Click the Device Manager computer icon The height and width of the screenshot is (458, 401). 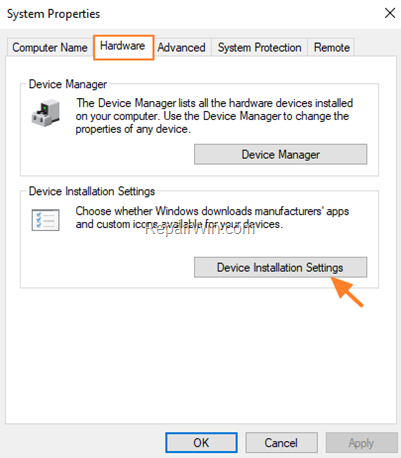coord(46,113)
